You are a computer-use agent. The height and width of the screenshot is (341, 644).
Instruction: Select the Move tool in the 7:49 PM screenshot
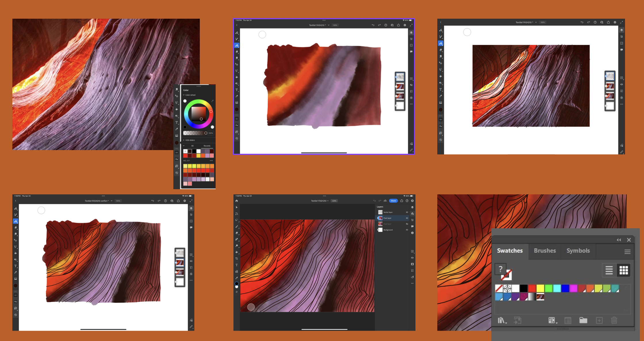(x=237, y=207)
